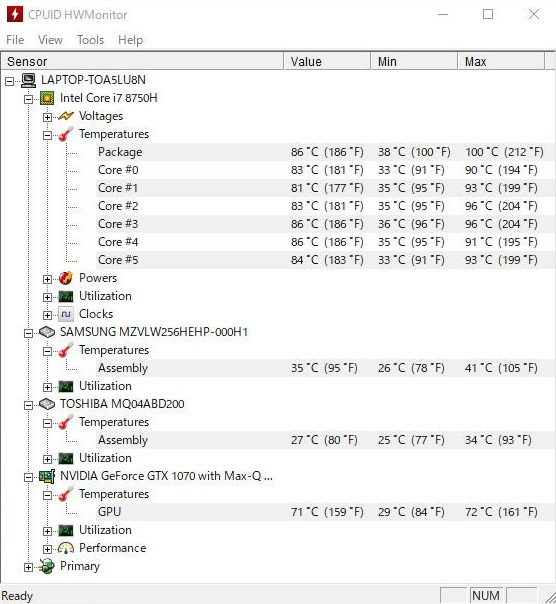The image size is (556, 604).
Task: Click the GPU Performance gauge icon
Action: click(66, 548)
